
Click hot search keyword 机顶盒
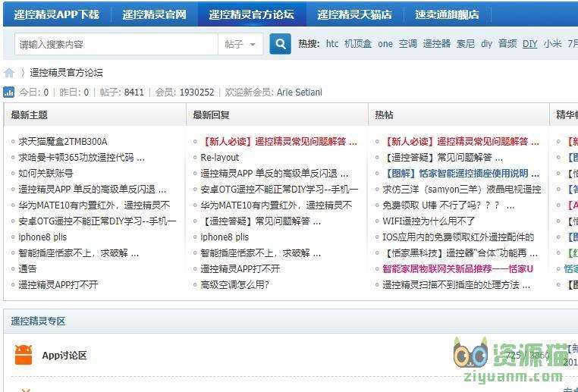pyautogui.click(x=357, y=44)
